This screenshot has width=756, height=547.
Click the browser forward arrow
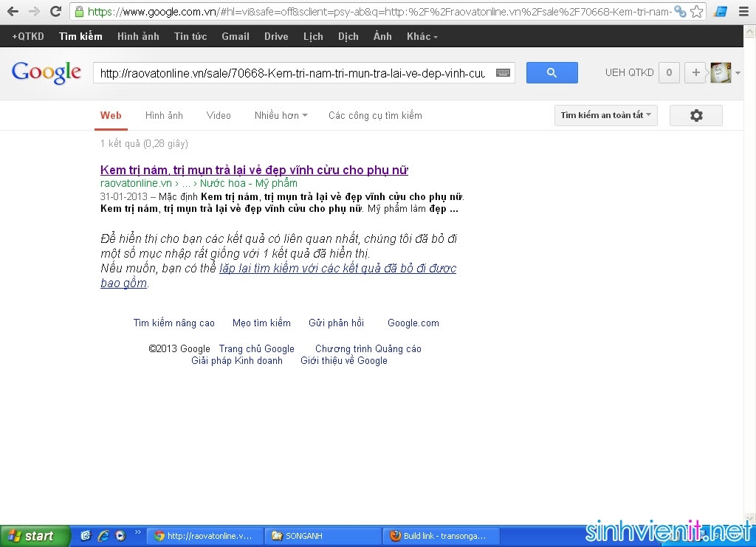point(34,11)
